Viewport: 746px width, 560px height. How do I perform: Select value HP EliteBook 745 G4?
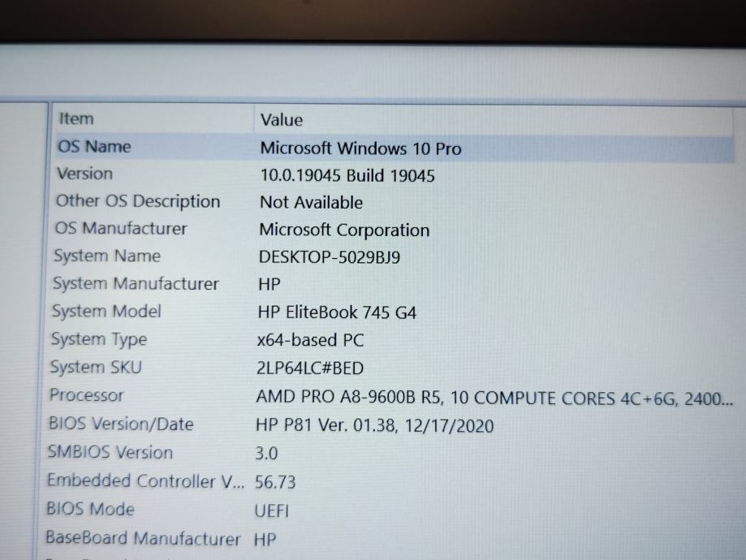click(337, 312)
